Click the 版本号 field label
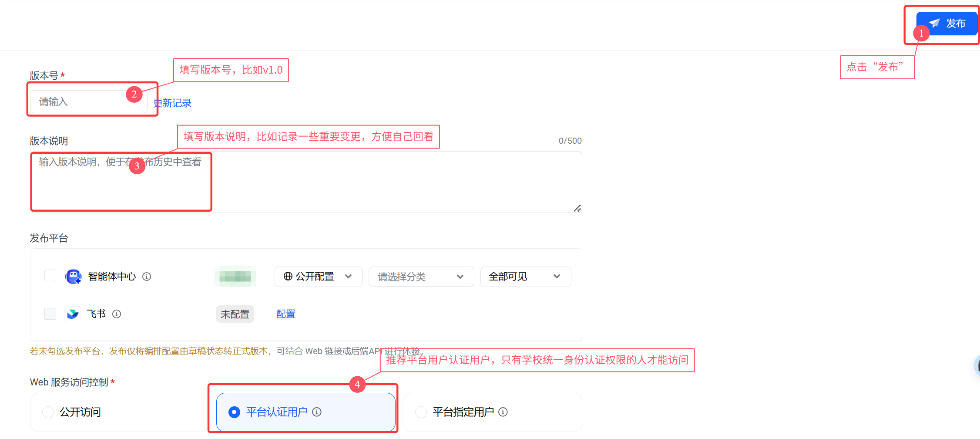Image resolution: width=980 pixels, height=439 pixels. pyautogui.click(x=44, y=76)
